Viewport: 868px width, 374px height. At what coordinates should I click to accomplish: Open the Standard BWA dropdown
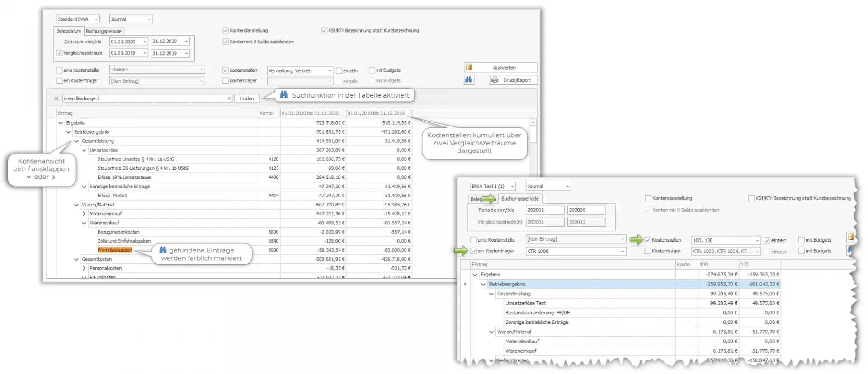click(x=96, y=19)
